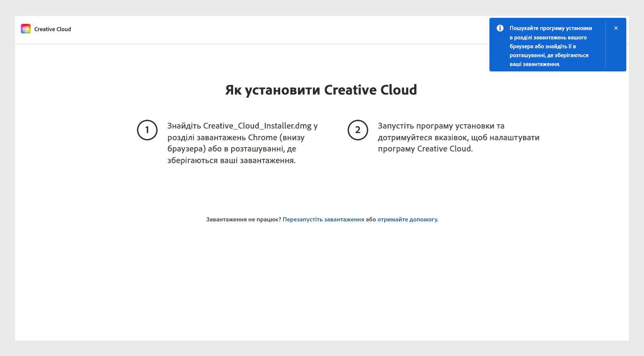The image size is (644, 356).
Task: Click the Creative Cloud header text
Action: pos(53,29)
